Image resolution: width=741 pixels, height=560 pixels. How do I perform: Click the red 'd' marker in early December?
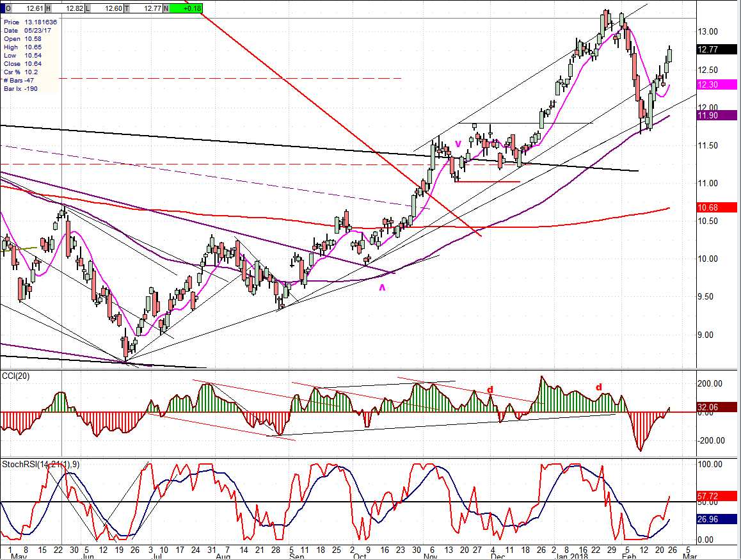[490, 389]
